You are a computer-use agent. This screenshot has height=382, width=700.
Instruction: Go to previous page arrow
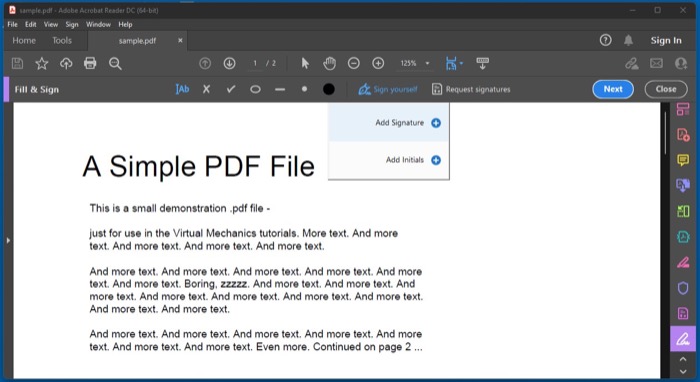point(205,63)
